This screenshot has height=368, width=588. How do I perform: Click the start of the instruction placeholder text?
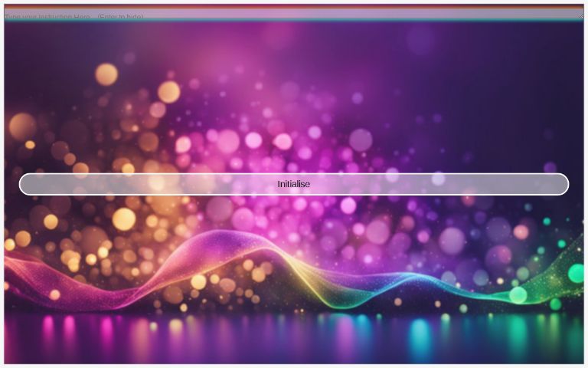pyautogui.click(x=8, y=16)
